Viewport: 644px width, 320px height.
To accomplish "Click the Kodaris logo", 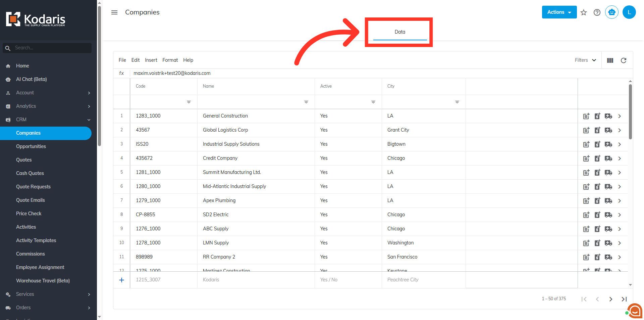I will point(36,19).
